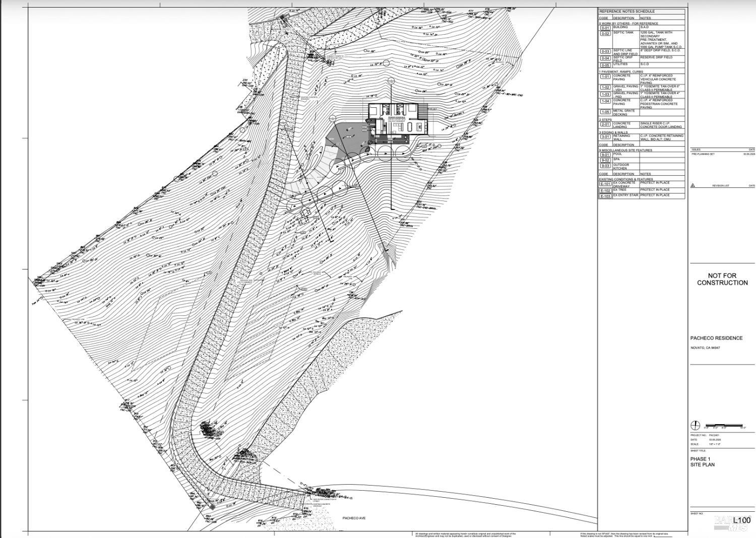This screenshot has width=756, height=538.
Task: Select the code tag '9-03' for Outdoor Kitchen
Action: [x=605, y=166]
